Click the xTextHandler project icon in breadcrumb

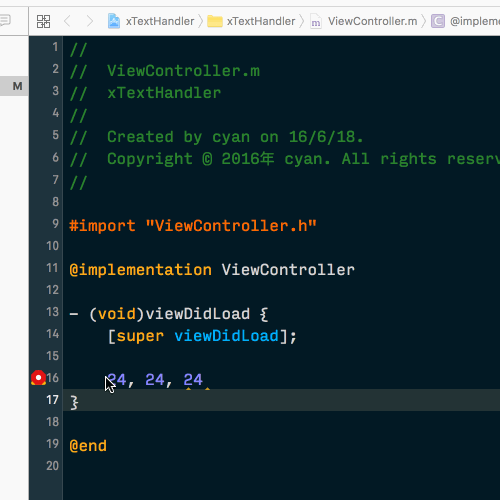coord(114,21)
